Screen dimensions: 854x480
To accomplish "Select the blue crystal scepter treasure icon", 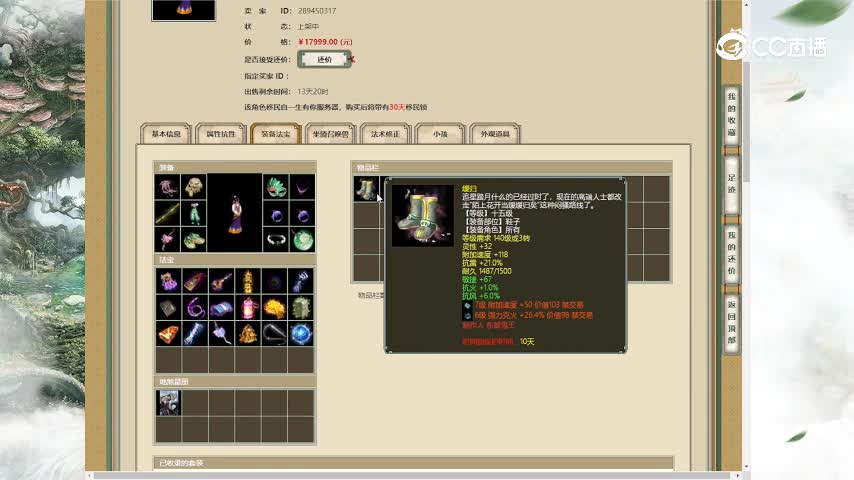I will [x=194, y=334].
